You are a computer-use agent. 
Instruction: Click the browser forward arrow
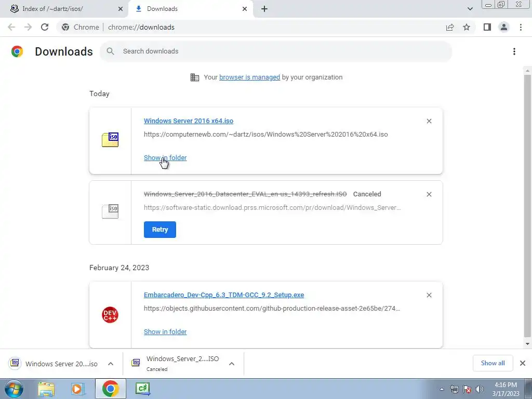28,27
